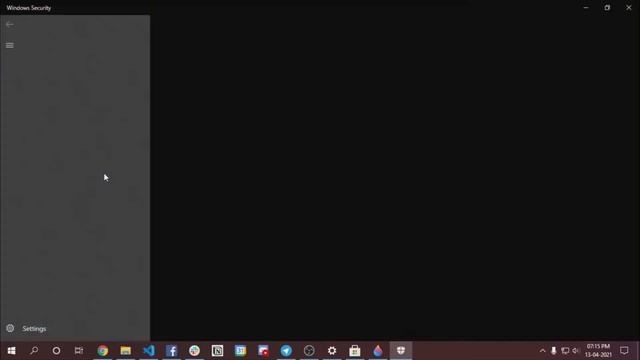Close the Windows Security window
The image size is (640, 360).
pos(629,7)
